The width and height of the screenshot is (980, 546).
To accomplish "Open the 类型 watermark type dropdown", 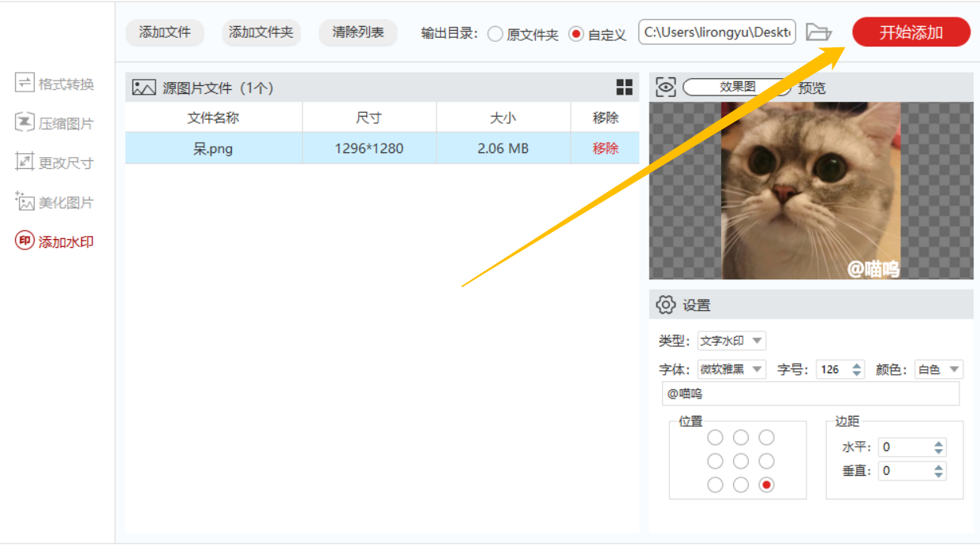I will click(x=731, y=341).
